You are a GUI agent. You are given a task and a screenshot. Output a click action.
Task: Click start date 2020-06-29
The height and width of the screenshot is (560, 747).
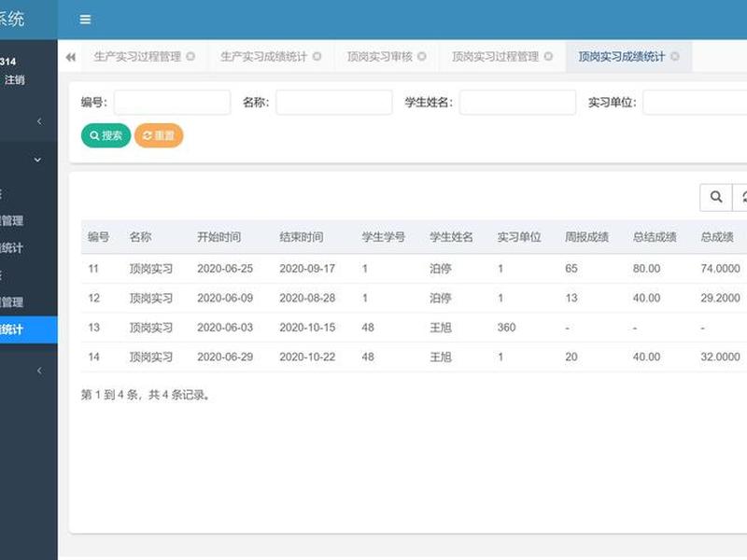point(225,357)
